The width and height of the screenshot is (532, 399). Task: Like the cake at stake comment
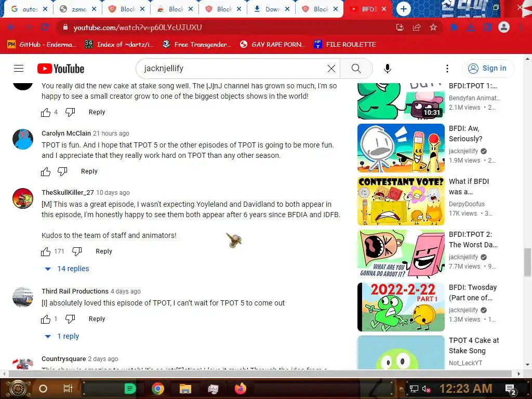[46, 112]
